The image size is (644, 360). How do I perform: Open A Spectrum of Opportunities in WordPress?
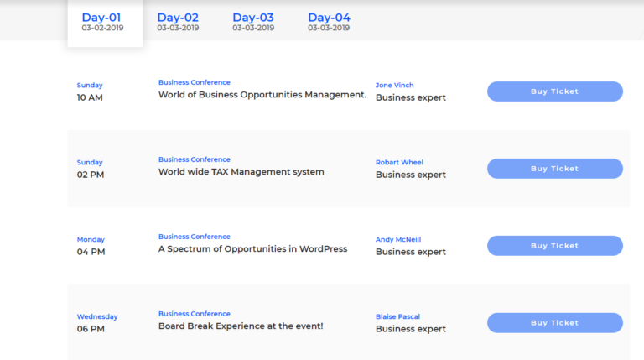252,249
